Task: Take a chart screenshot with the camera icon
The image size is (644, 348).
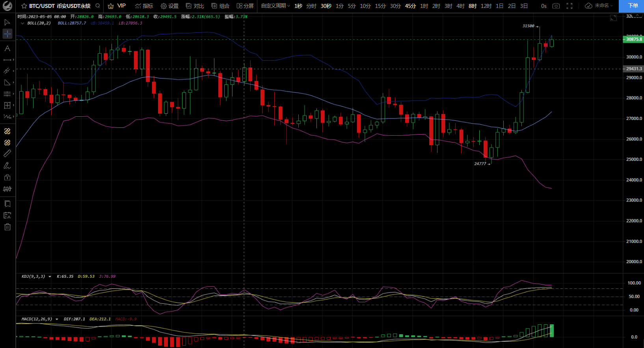Action: (556, 6)
